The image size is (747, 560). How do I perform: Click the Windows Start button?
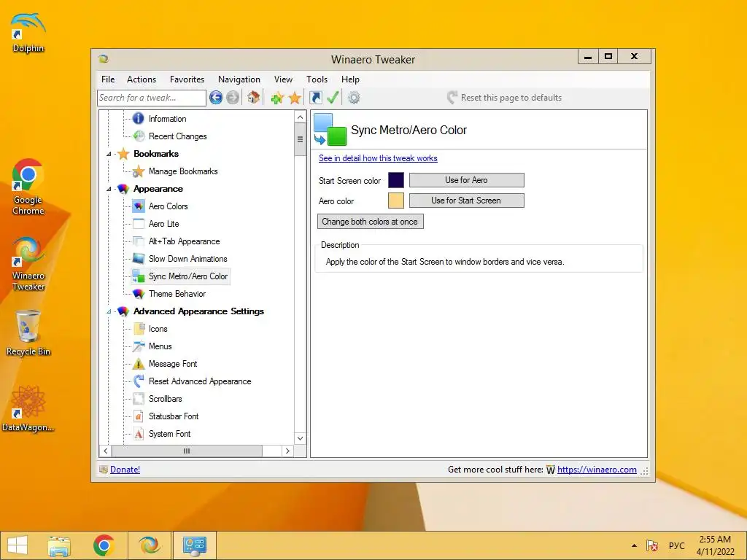(18, 545)
